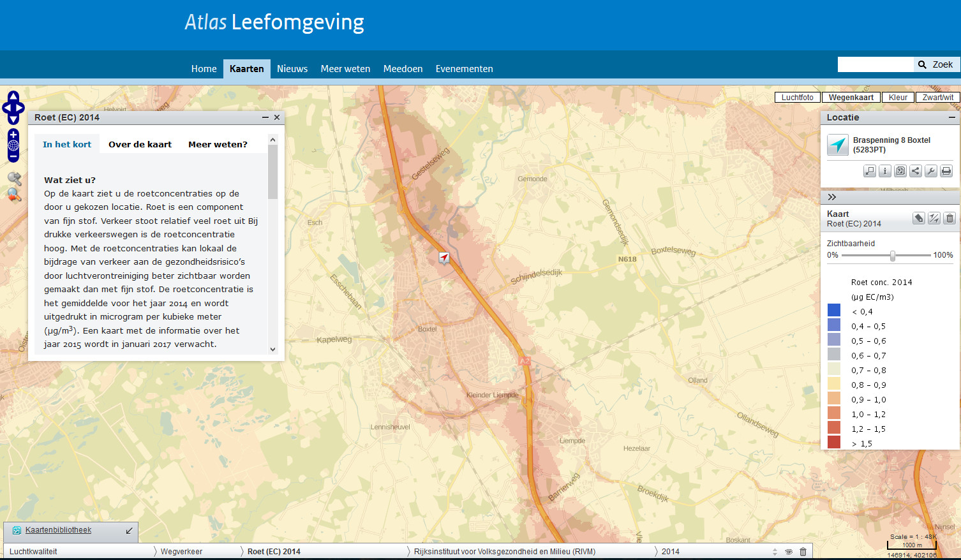Pan the map up with the arrow

tap(13, 96)
